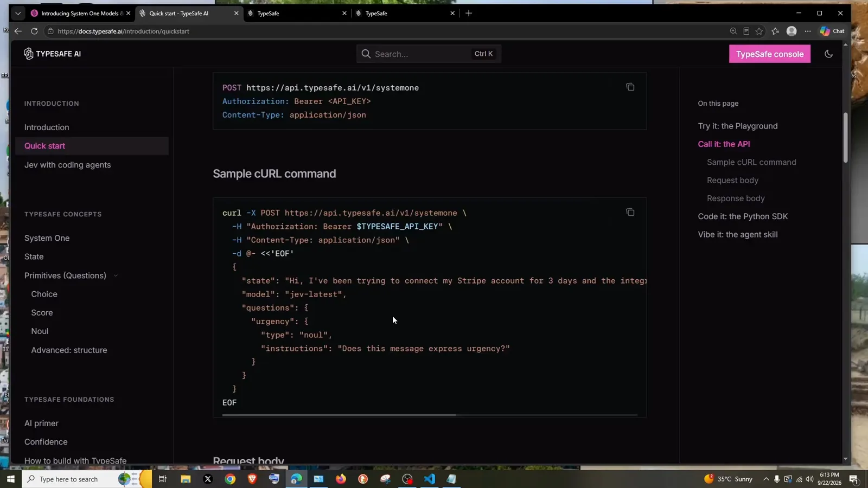Open the tab search dropdown

click(18, 13)
